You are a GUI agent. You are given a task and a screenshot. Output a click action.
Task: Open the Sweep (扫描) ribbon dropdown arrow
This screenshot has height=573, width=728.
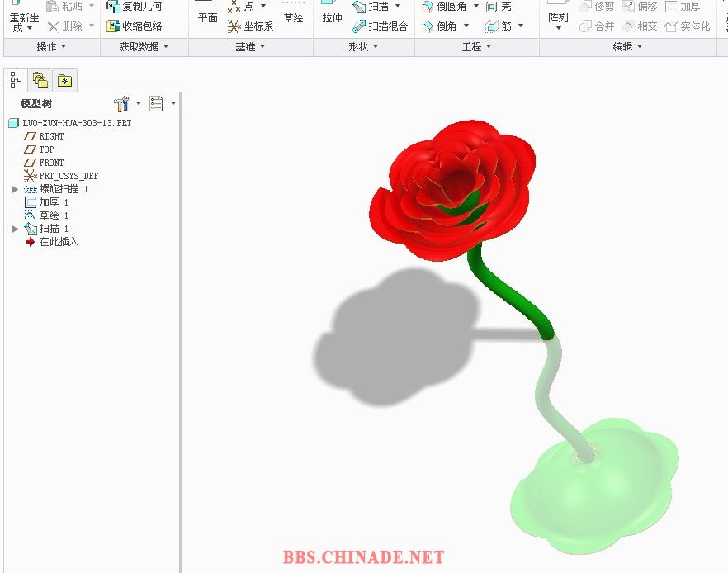tap(398, 6)
